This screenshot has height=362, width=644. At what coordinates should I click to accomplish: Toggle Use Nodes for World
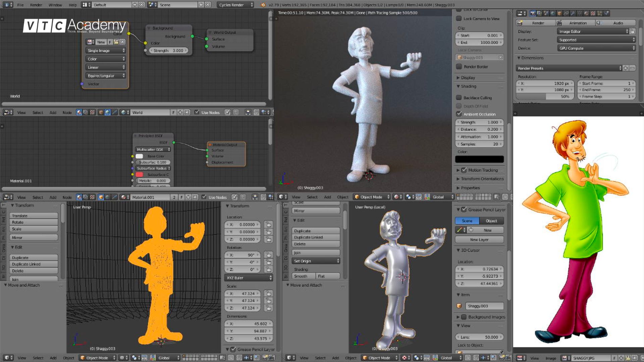click(x=197, y=112)
